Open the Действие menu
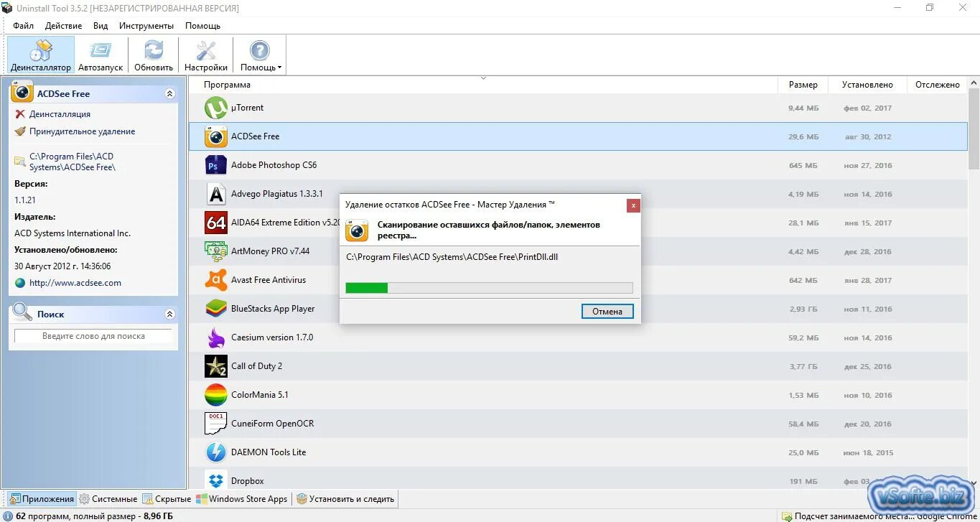980x522 pixels. pos(63,26)
